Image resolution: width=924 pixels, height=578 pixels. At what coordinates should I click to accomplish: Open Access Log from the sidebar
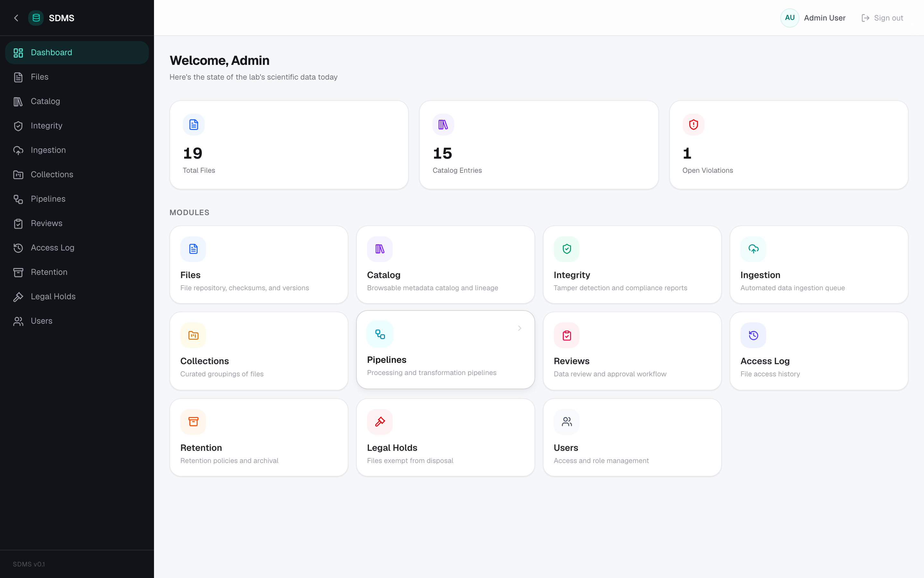77,248
